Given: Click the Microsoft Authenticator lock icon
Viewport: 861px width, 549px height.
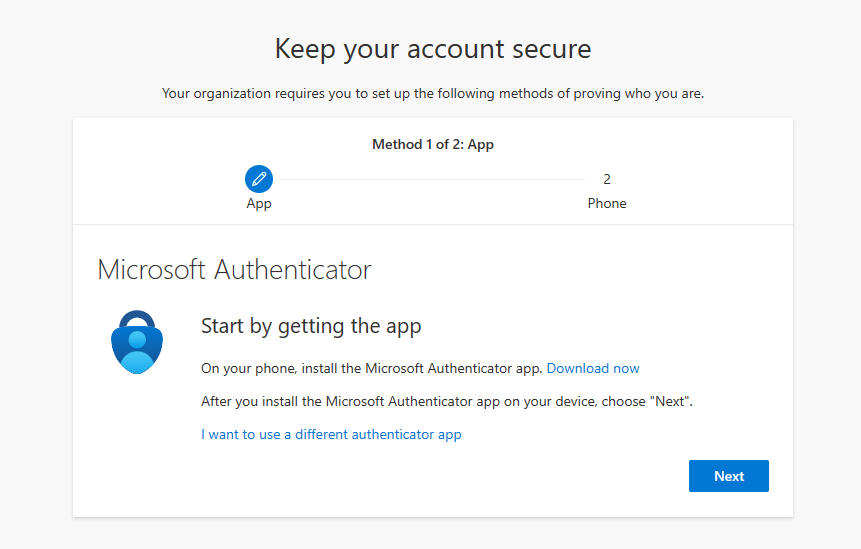Looking at the screenshot, I should (137, 342).
